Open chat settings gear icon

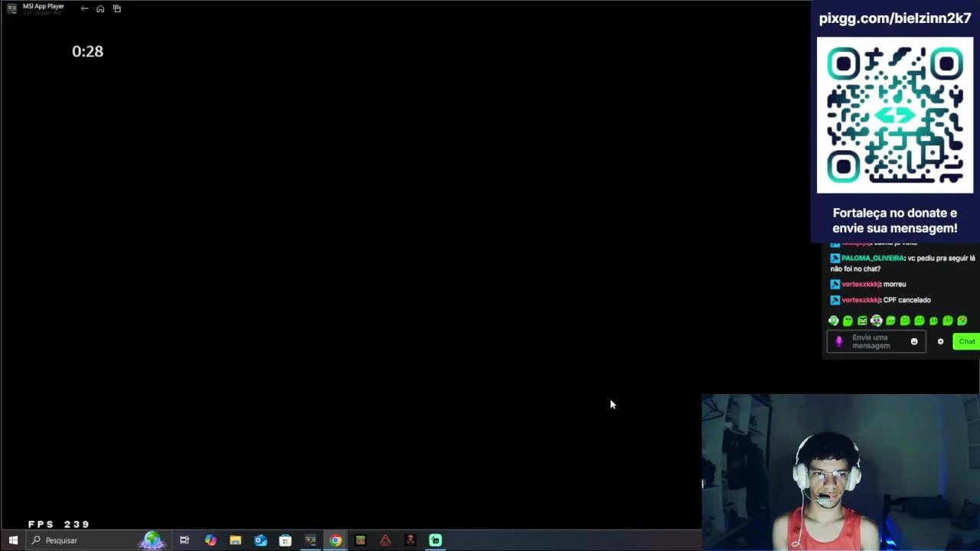[940, 341]
